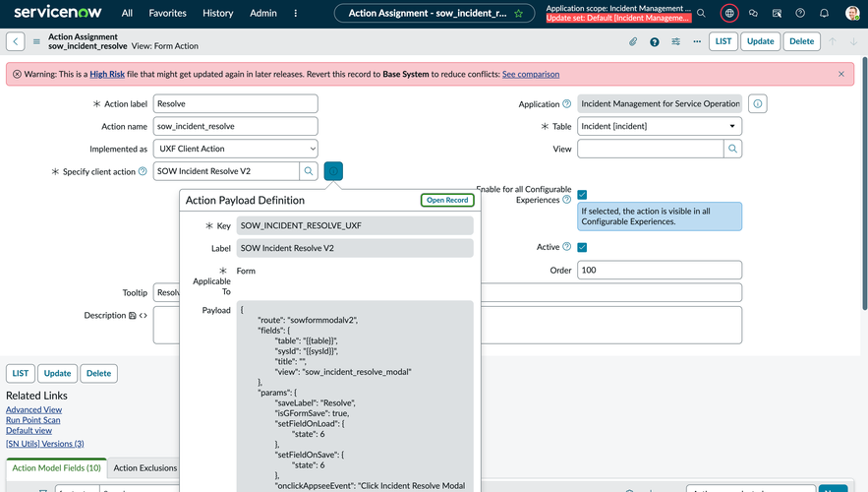Click the bottom LIST button
The width and height of the screenshot is (868, 492).
(x=21, y=374)
